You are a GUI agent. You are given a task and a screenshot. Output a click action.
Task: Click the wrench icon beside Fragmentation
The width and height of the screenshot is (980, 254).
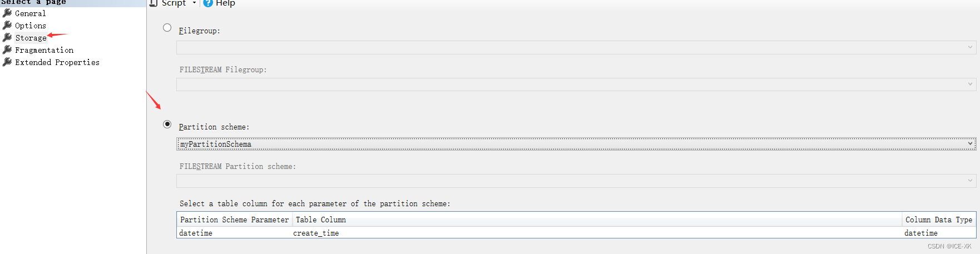click(7, 49)
